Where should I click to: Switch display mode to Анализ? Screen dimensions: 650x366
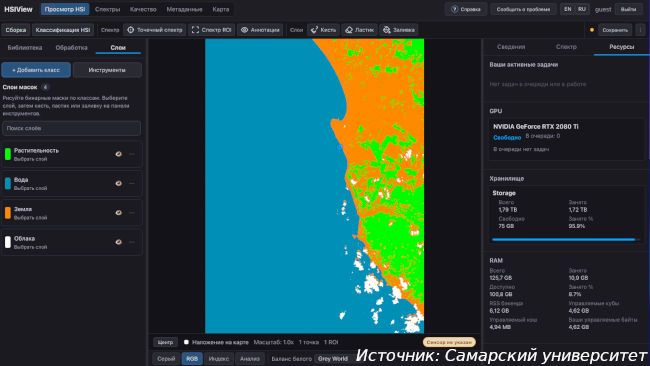pos(250,359)
